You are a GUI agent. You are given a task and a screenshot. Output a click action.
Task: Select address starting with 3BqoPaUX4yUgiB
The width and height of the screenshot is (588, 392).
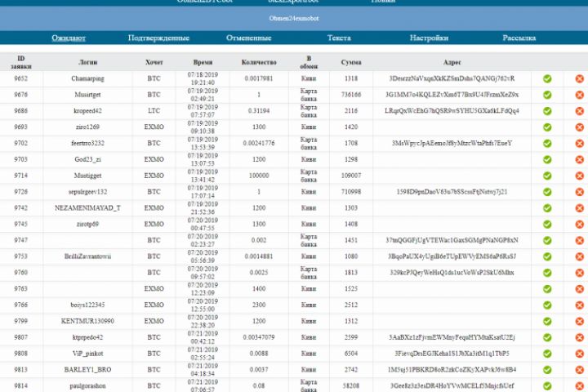[x=452, y=256]
